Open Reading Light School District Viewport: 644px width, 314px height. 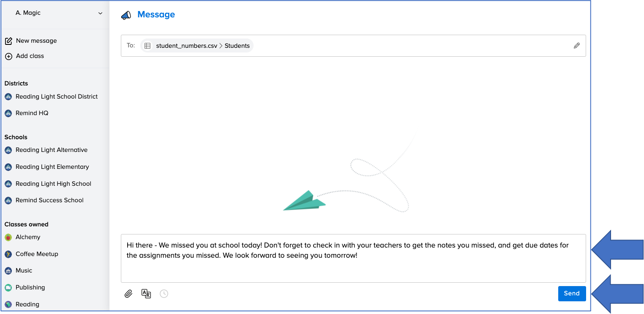coord(56,96)
